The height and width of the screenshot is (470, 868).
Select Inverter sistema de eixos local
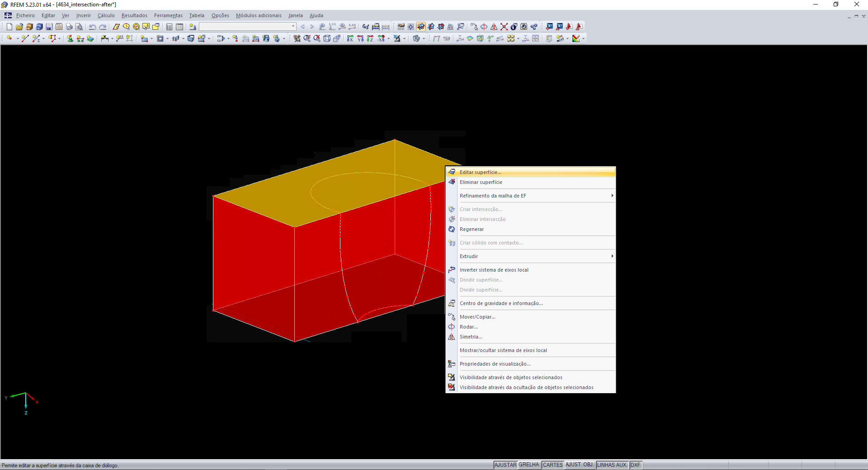click(x=531, y=270)
